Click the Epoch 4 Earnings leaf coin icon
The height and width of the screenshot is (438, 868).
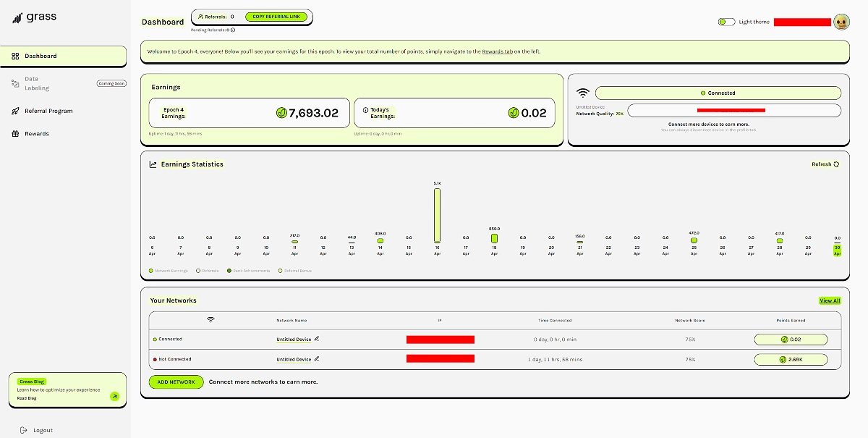pyautogui.click(x=282, y=113)
